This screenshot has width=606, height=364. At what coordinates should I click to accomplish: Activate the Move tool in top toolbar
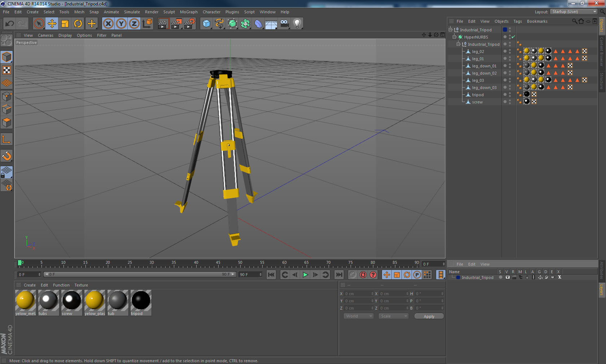(52, 24)
